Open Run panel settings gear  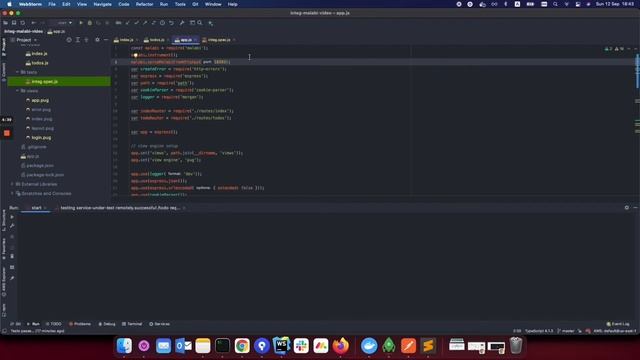click(627, 208)
